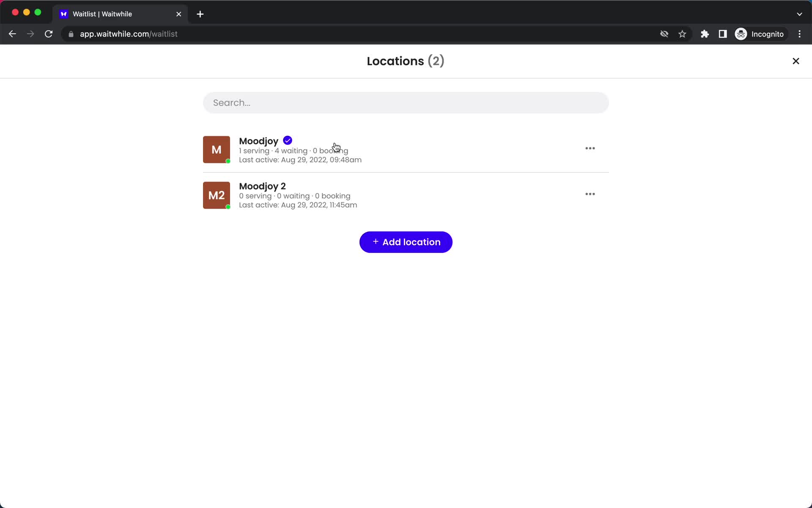The image size is (812, 508).
Task: Open a new browser tab
Action: click(x=200, y=14)
